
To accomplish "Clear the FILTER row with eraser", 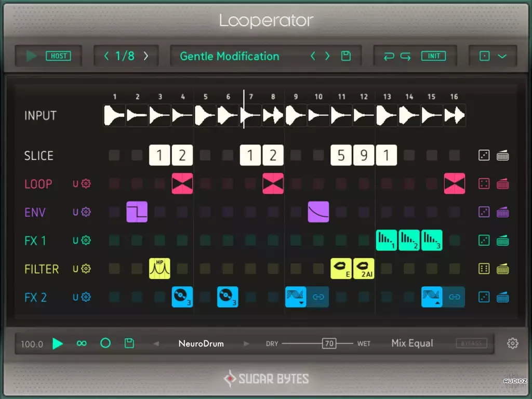I will [503, 269].
